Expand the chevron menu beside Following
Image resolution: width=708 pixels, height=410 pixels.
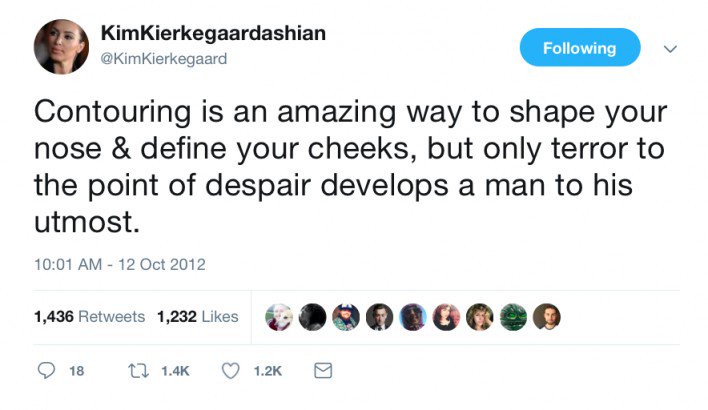click(x=671, y=48)
